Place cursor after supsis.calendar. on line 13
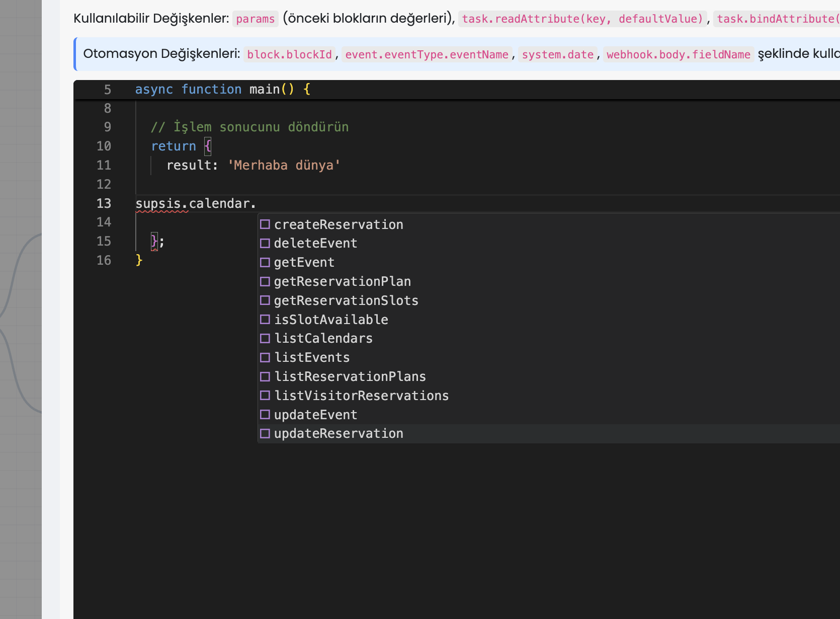The image size is (840, 619). pos(257,203)
